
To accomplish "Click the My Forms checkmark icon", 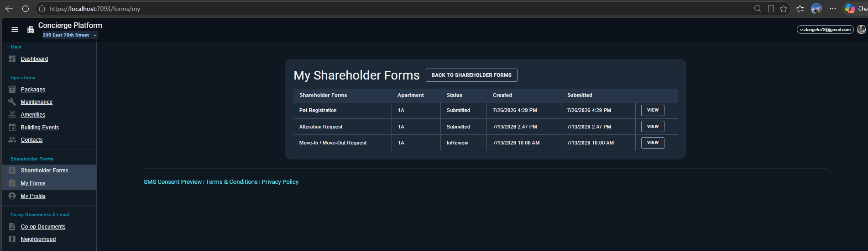I will [12, 183].
